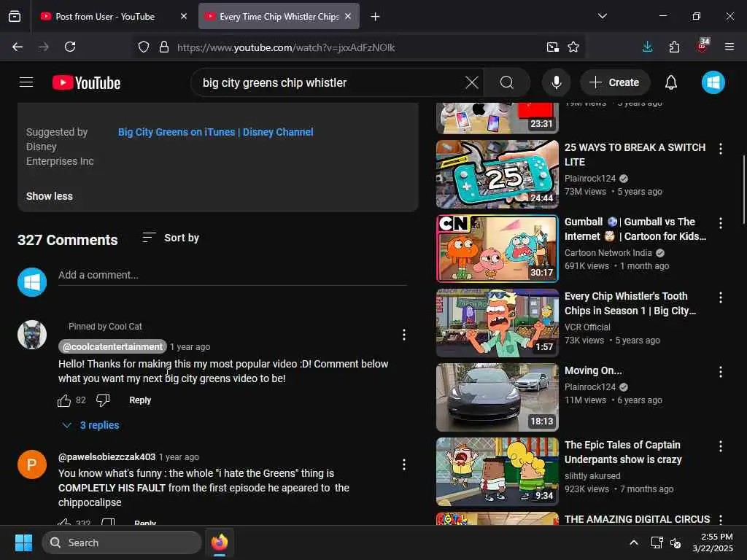Open a new browser tab
This screenshot has height=560, width=747.
tap(376, 17)
